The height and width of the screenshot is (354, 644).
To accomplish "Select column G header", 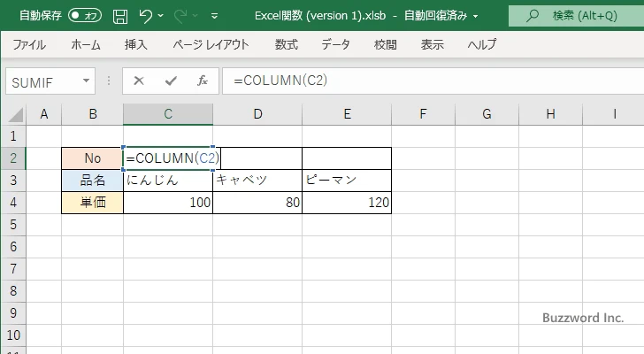I will [487, 114].
